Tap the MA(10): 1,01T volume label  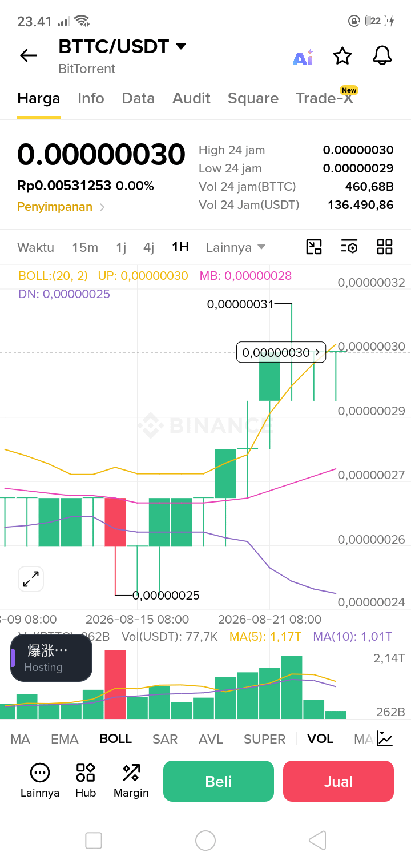click(353, 637)
